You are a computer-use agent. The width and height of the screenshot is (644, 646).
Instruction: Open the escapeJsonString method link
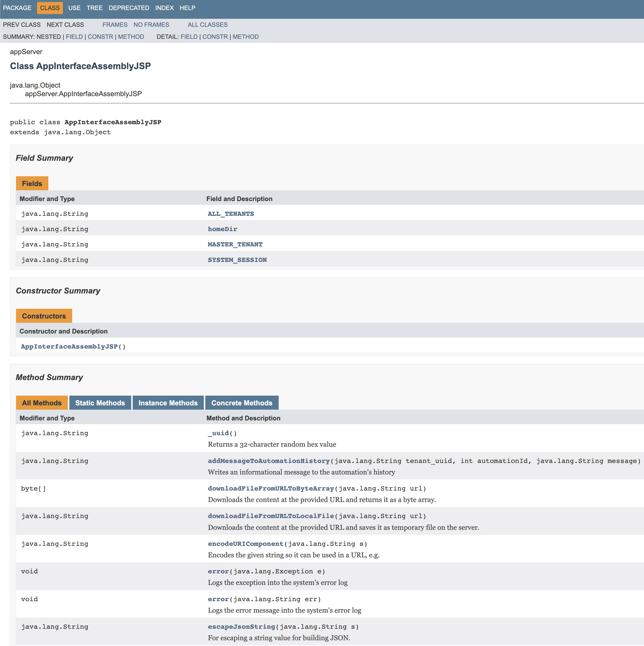tap(241, 627)
